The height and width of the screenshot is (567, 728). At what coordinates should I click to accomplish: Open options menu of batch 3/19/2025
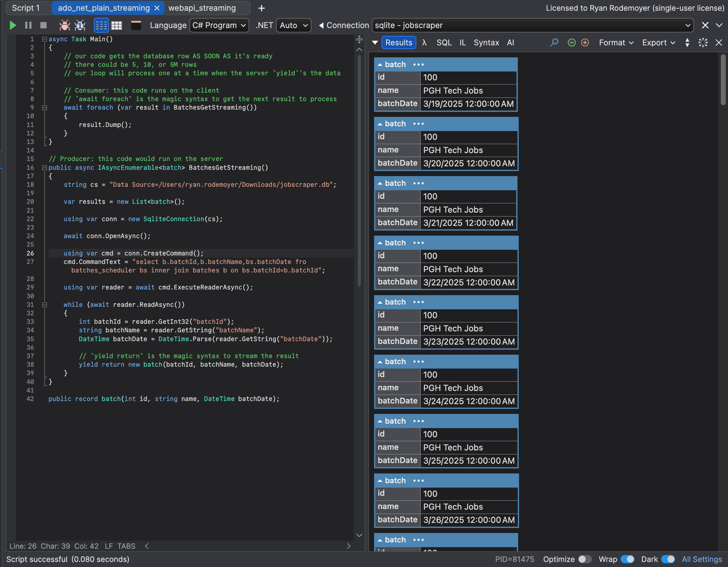[418, 65]
